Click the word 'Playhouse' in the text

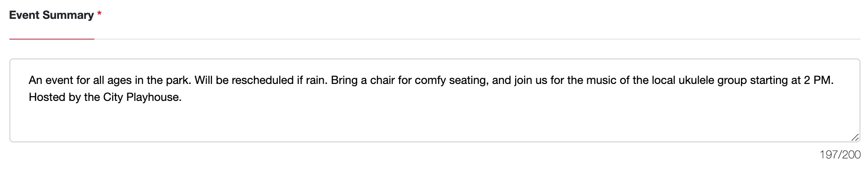click(x=153, y=98)
